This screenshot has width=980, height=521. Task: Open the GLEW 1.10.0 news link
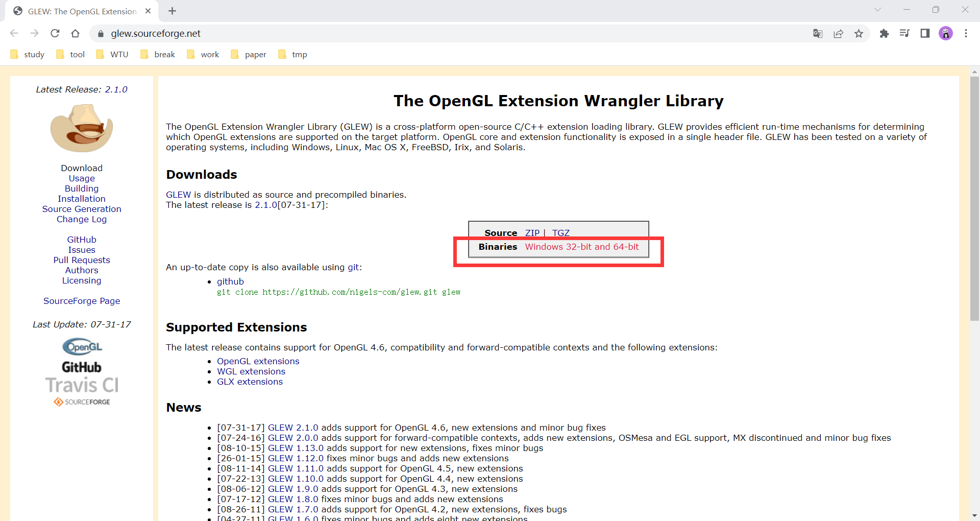(x=296, y=479)
